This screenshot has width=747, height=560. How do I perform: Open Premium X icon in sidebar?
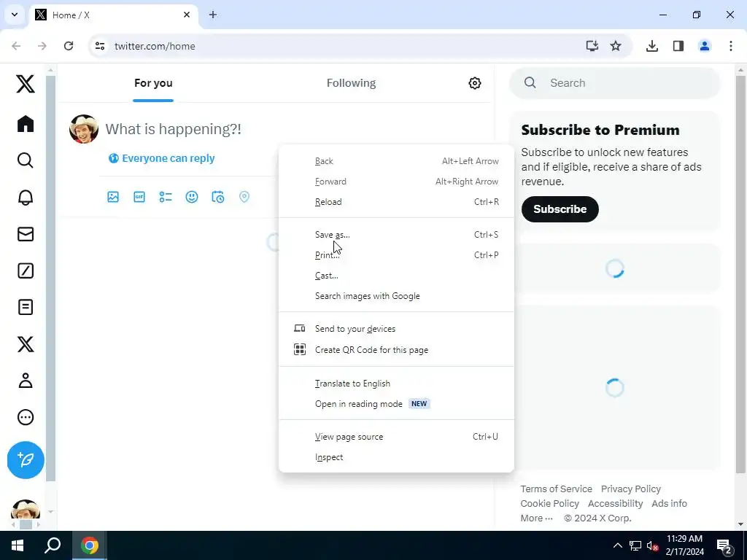point(26,344)
